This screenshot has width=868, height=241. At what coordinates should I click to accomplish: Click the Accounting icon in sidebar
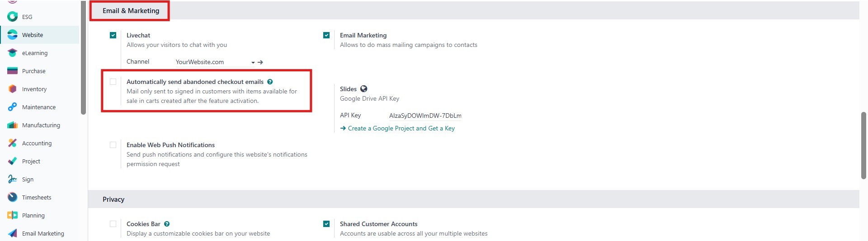(13, 143)
